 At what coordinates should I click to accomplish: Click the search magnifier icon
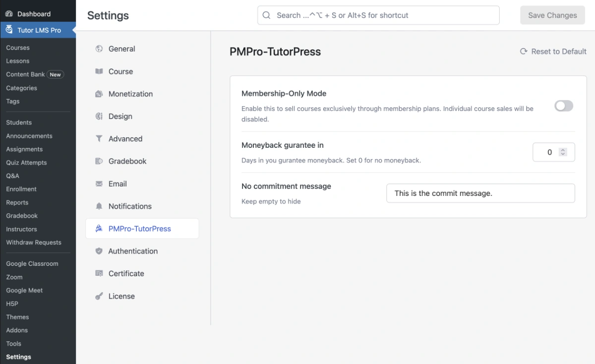pyautogui.click(x=266, y=15)
